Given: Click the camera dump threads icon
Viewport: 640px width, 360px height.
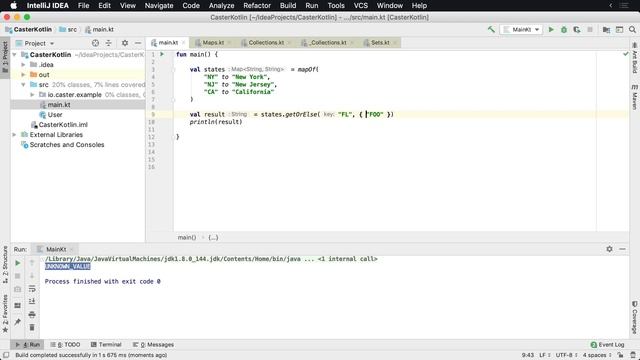Looking at the screenshot, I should coord(18,289).
